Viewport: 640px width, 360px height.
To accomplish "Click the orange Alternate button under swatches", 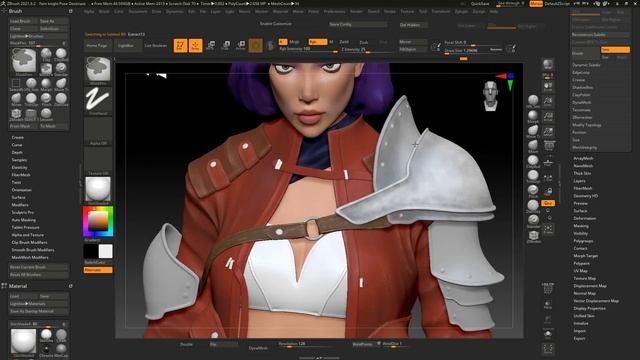I will pyautogui.click(x=98, y=270).
